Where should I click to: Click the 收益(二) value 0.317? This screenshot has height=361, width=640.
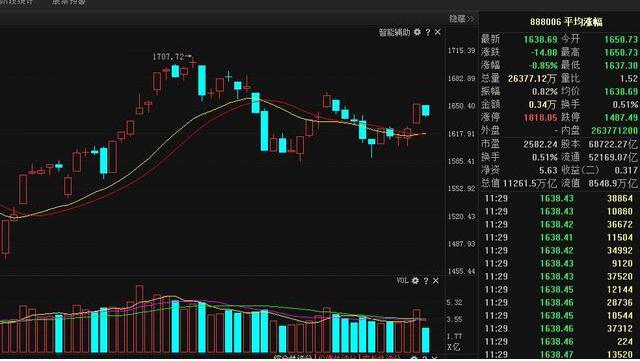point(626,170)
